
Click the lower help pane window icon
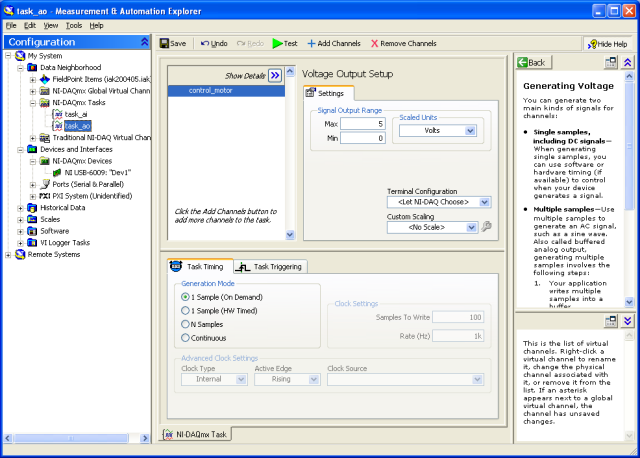[x=611, y=321]
